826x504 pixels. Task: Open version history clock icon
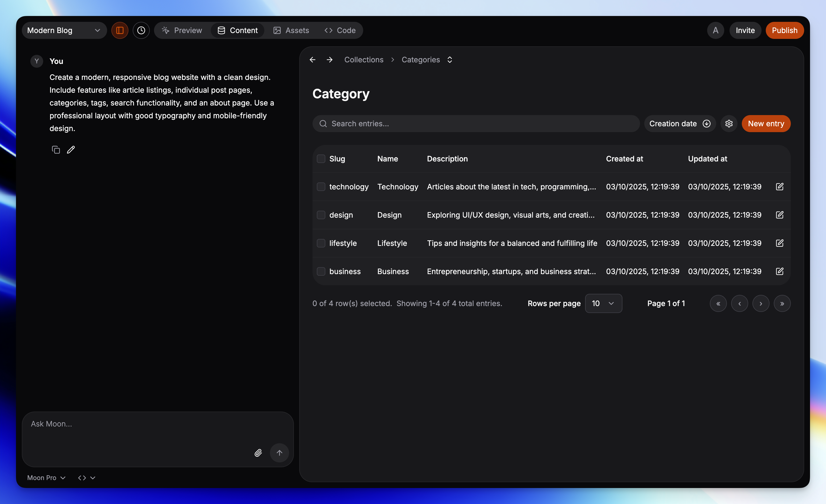click(x=141, y=30)
